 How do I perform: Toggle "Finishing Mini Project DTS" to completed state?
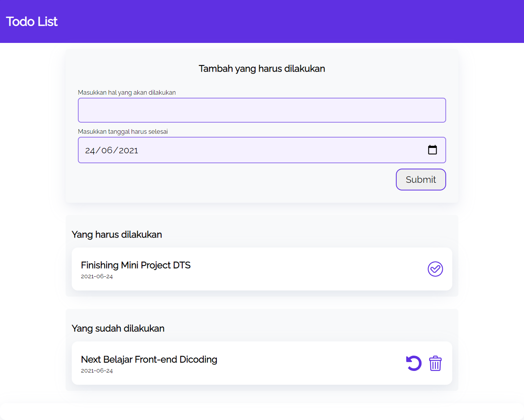point(435,269)
